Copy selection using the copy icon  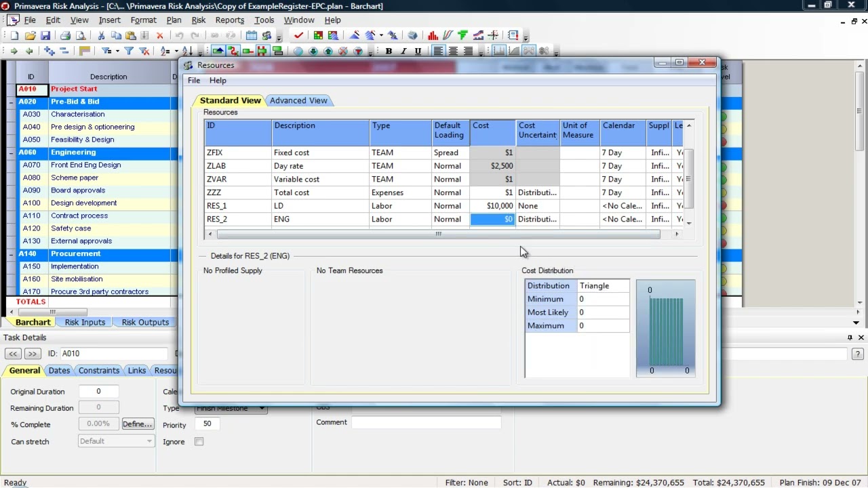coord(116,35)
